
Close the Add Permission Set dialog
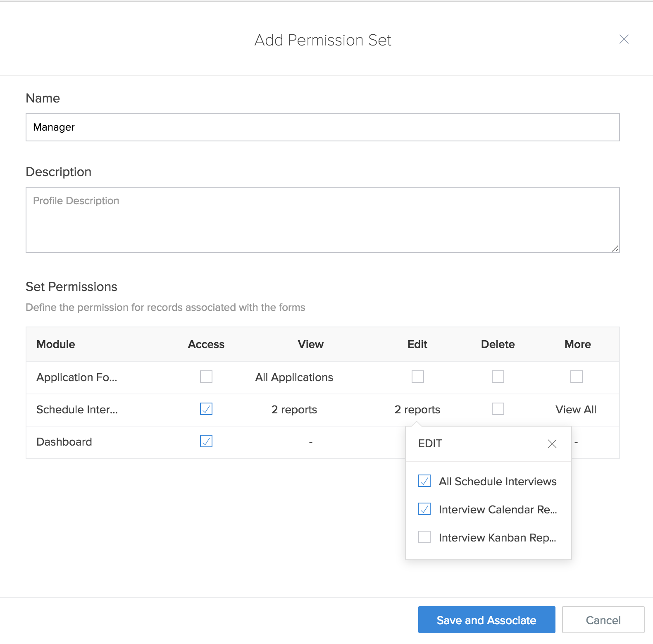click(624, 39)
